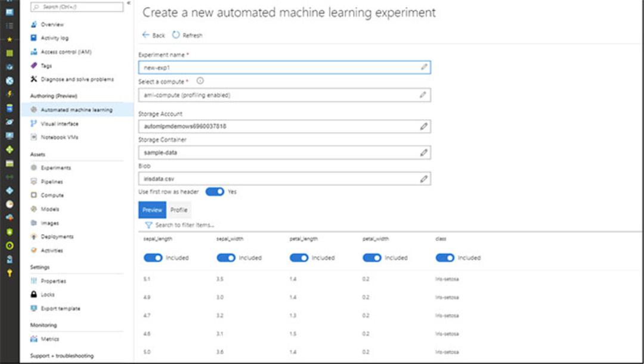Click the Notebook VMs icon
This screenshot has height=364, width=644.
33,137
